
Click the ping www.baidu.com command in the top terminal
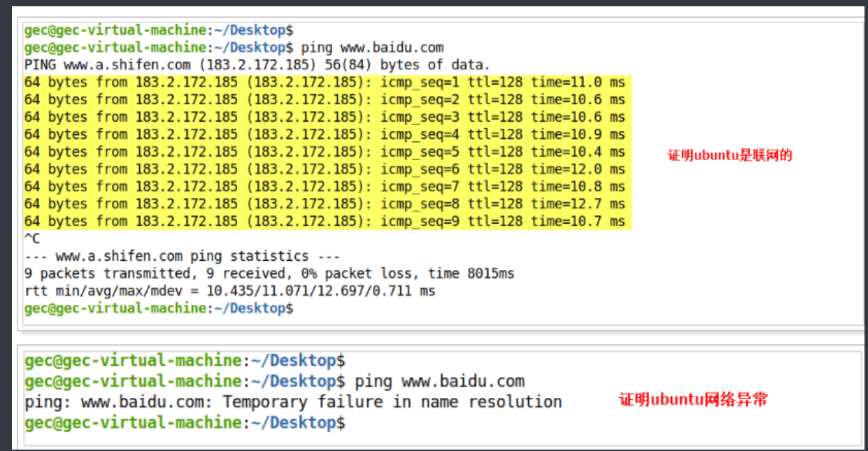[x=372, y=48]
